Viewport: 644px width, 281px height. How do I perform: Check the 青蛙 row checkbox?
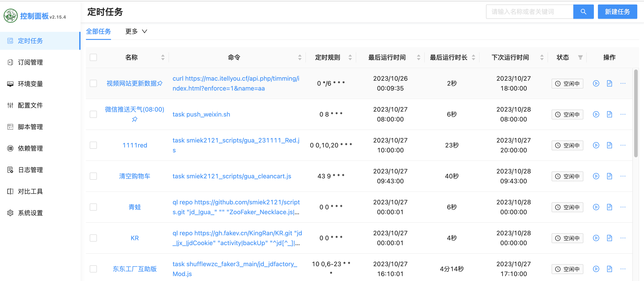(x=93, y=207)
